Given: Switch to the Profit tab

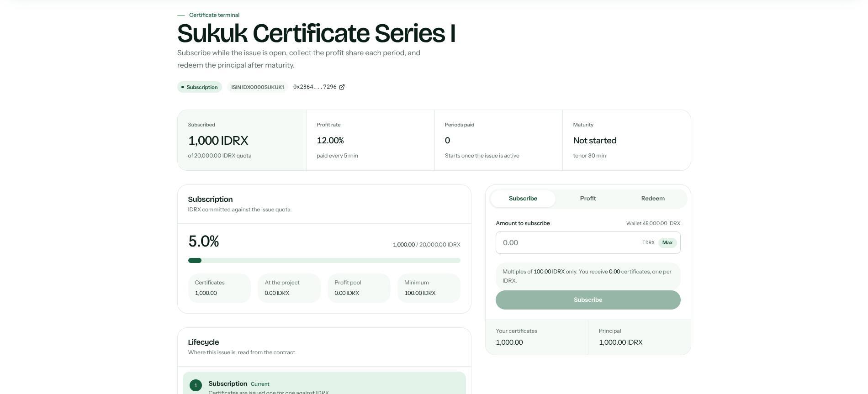Looking at the screenshot, I should pyautogui.click(x=588, y=199).
